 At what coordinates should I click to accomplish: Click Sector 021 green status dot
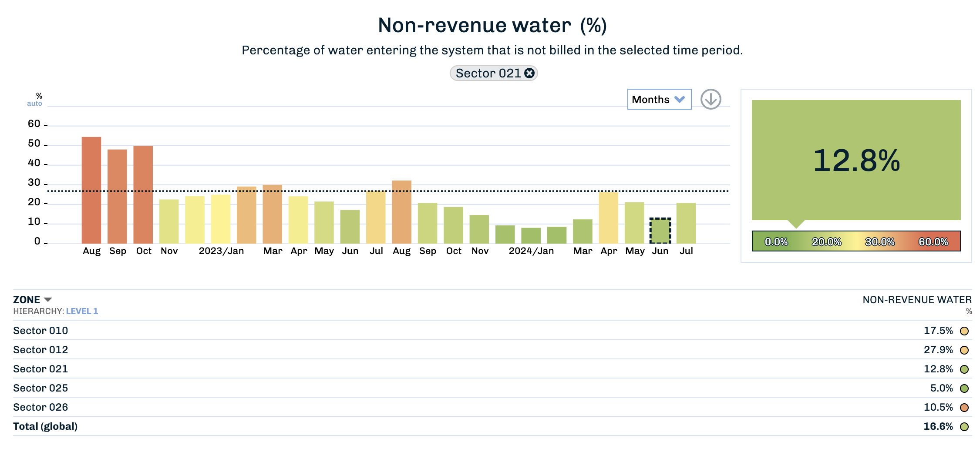(964, 369)
